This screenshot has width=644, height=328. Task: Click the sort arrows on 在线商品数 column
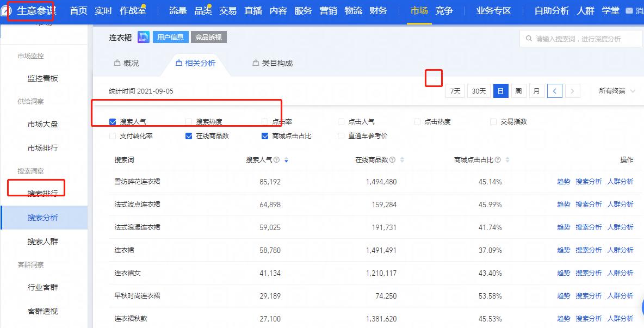(x=402, y=160)
